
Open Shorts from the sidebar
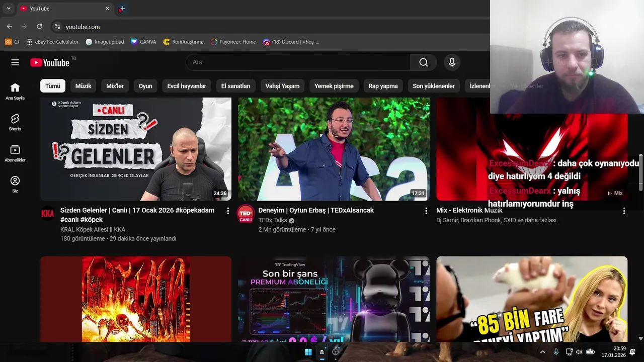click(15, 122)
